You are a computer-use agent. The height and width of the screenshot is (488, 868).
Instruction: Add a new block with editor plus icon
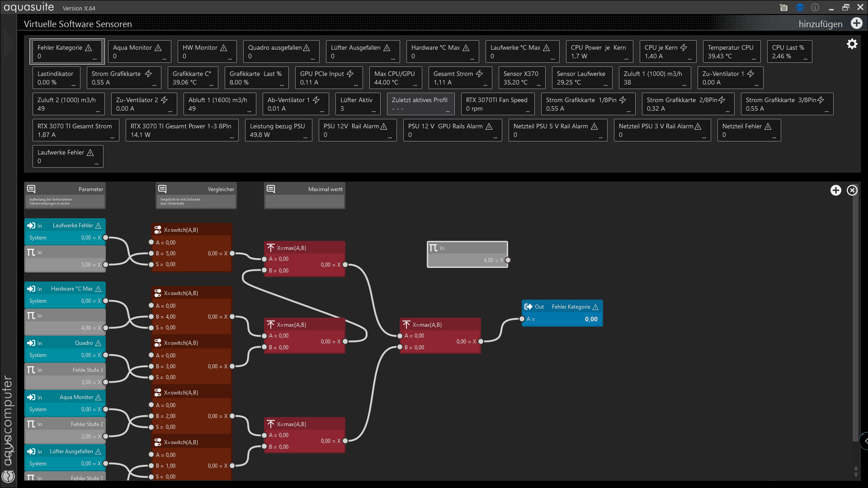(x=835, y=190)
